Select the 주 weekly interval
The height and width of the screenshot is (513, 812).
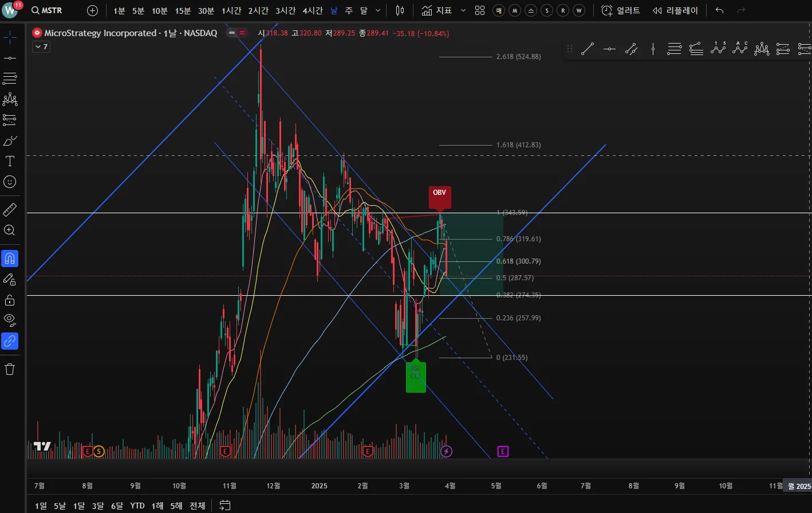349,11
